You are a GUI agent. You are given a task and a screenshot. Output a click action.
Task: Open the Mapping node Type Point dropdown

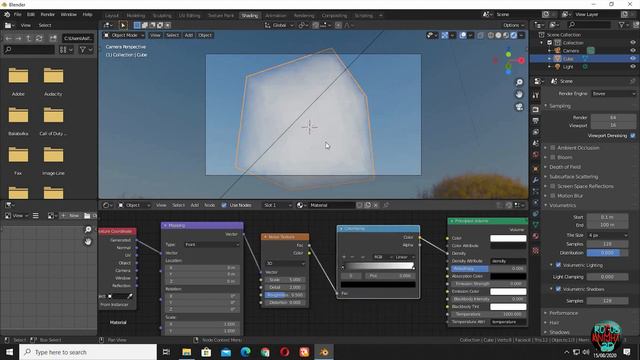coord(212,244)
